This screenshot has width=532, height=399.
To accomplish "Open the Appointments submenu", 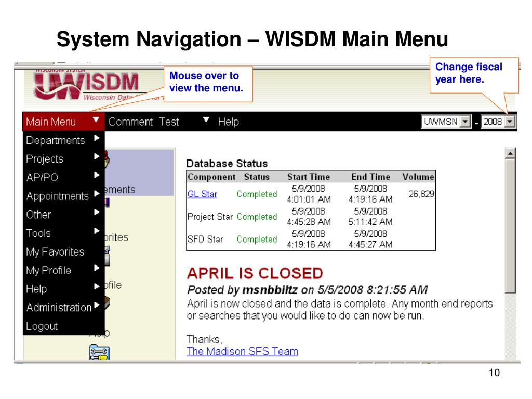I will click(x=63, y=196).
